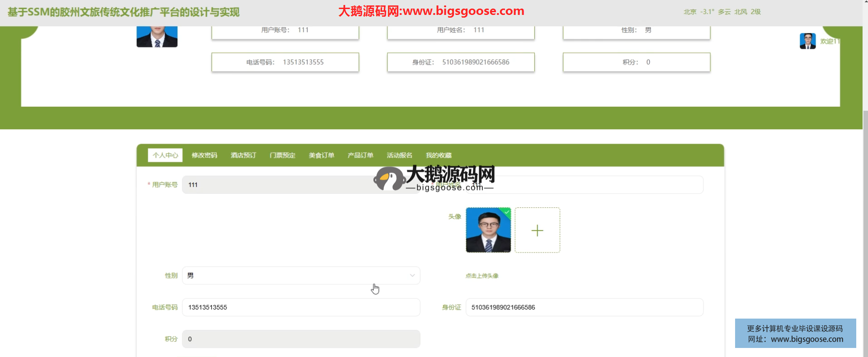Click the uploaded avatar photo thumbnail
The image size is (868, 357).
pyautogui.click(x=488, y=230)
